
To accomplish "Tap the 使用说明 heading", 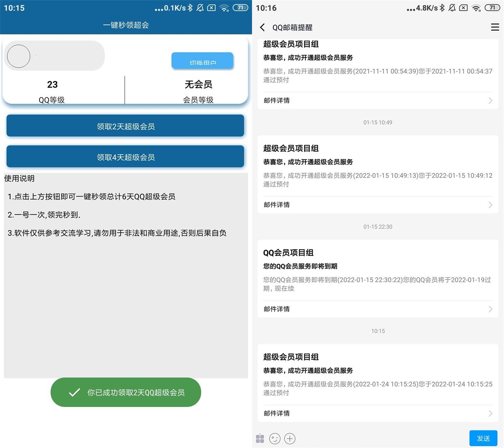I will 19,178.
